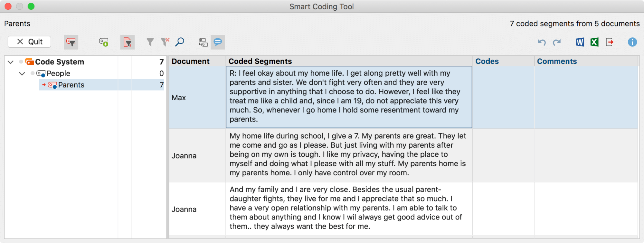This screenshot has width=644, height=243.
Task: Toggle the comments speech bubble icon
Action: pyautogui.click(x=218, y=42)
